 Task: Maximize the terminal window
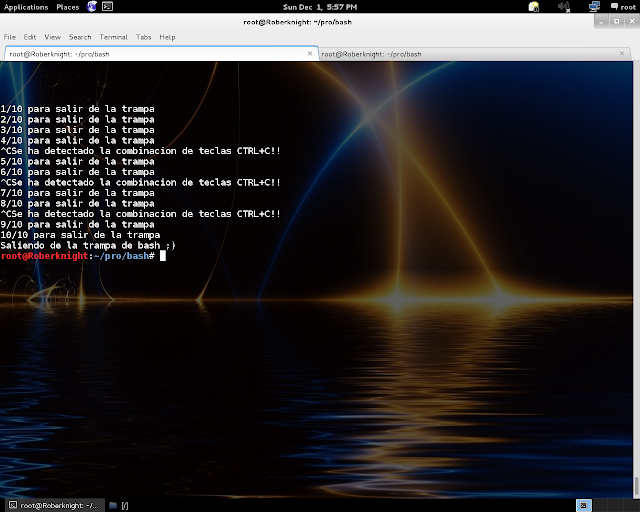point(617,21)
